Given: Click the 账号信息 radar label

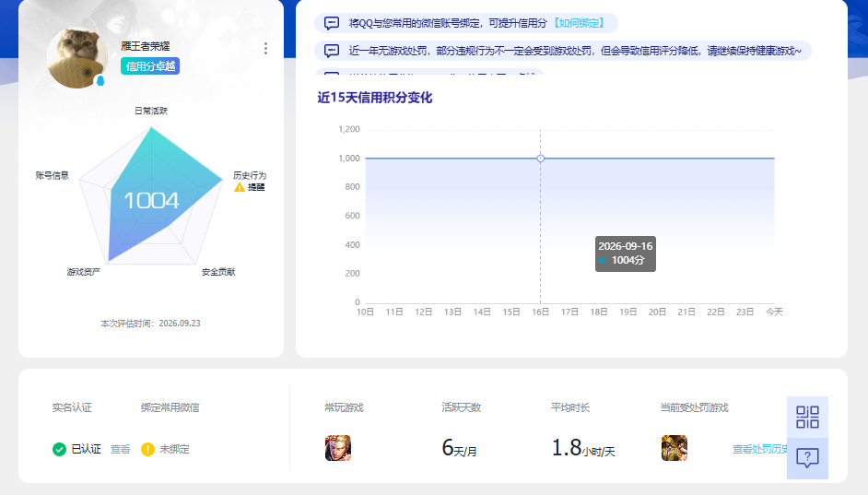Looking at the screenshot, I should tap(52, 175).
